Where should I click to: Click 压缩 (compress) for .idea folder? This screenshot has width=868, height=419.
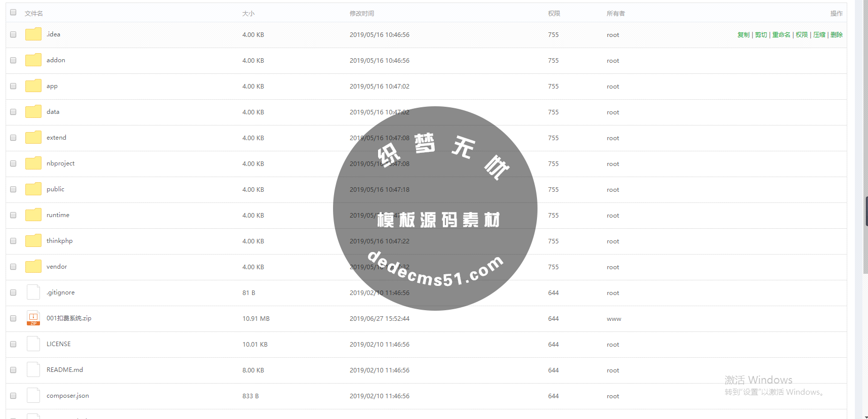819,35
